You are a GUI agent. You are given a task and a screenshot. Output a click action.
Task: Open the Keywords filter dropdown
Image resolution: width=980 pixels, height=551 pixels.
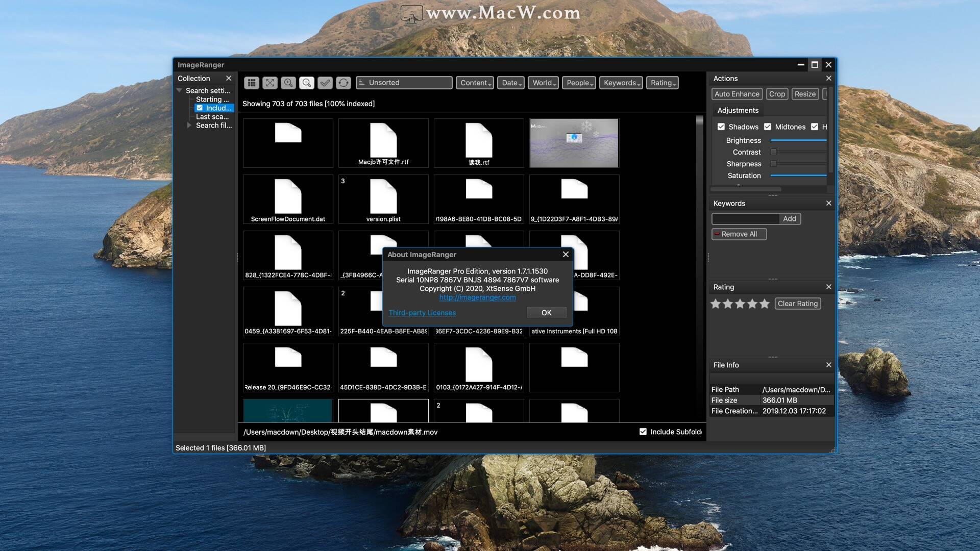pyautogui.click(x=621, y=83)
